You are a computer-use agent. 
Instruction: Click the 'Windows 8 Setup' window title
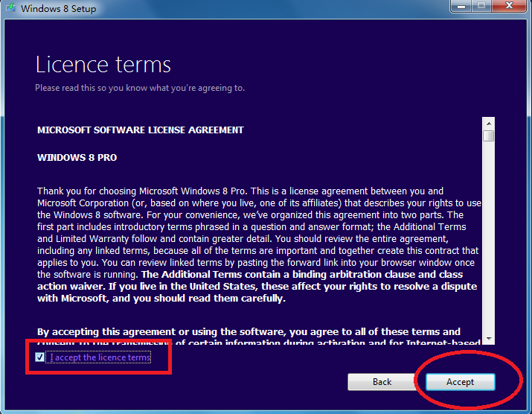58,8
